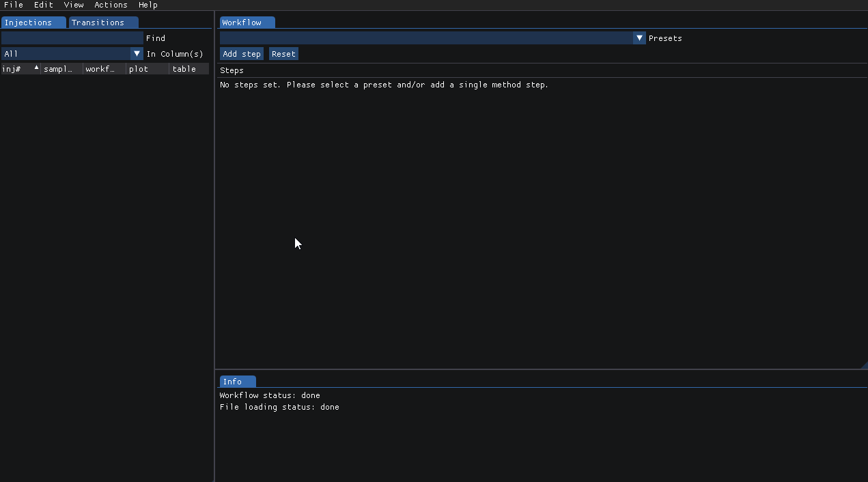Click the Workflow panel resize grip corner
This screenshot has height=482, width=868.
tap(864, 365)
